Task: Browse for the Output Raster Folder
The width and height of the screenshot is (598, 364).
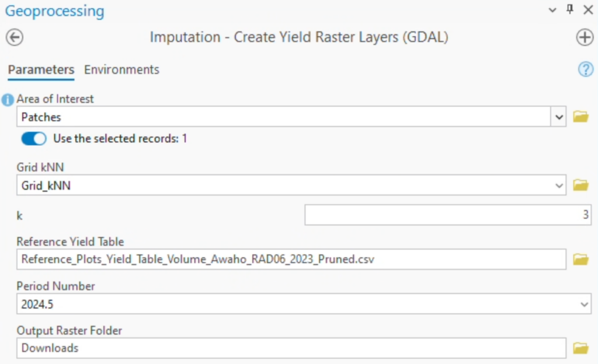Action: coord(582,348)
